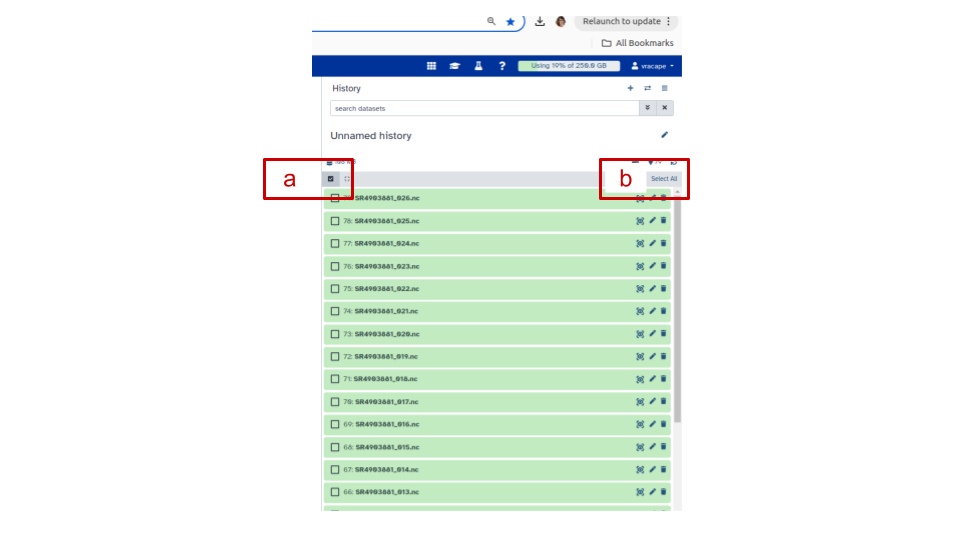Open the history options menu icon
This screenshot has width=960, height=540.
click(x=664, y=88)
